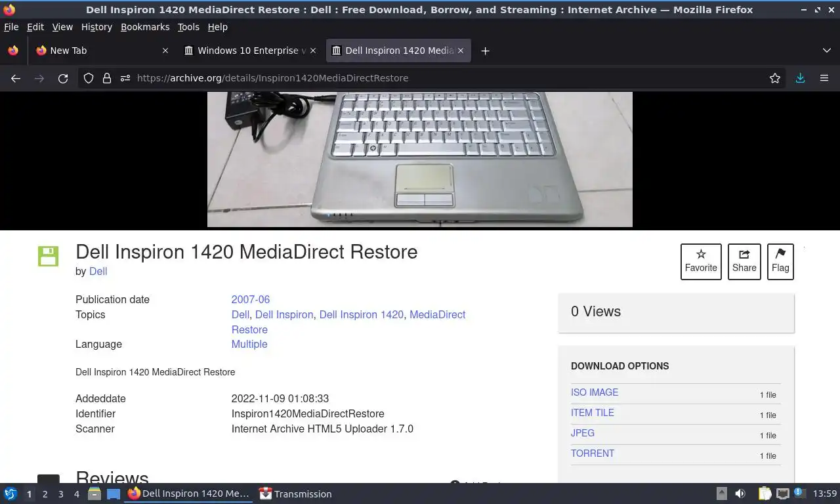
Task: Click the MediaDirect Restore topic link
Action: click(348, 322)
